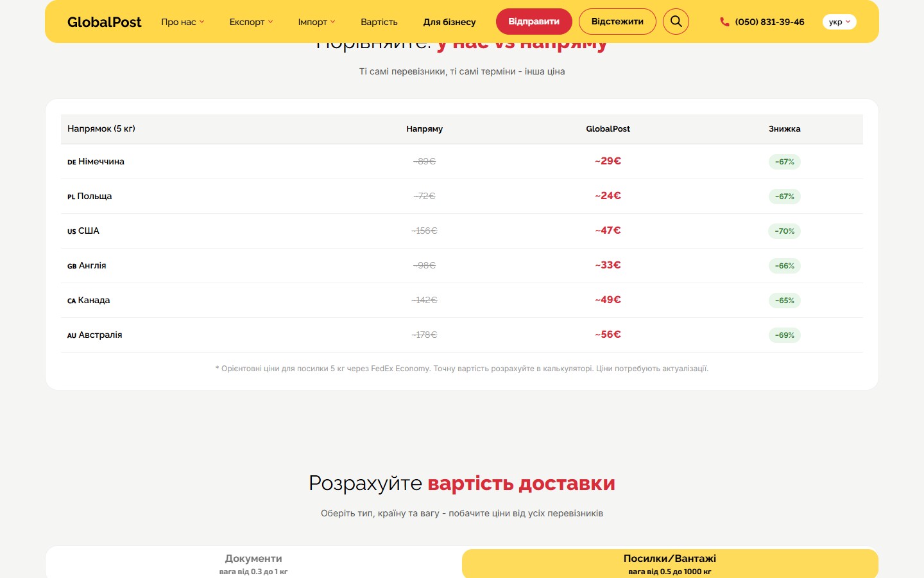Click the crossed-out 89€ price
The image size is (924, 578).
click(x=424, y=161)
